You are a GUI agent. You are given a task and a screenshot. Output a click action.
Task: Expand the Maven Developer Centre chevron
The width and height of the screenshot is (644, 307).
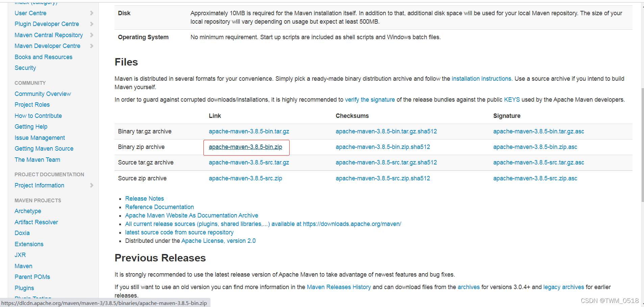[x=92, y=46]
